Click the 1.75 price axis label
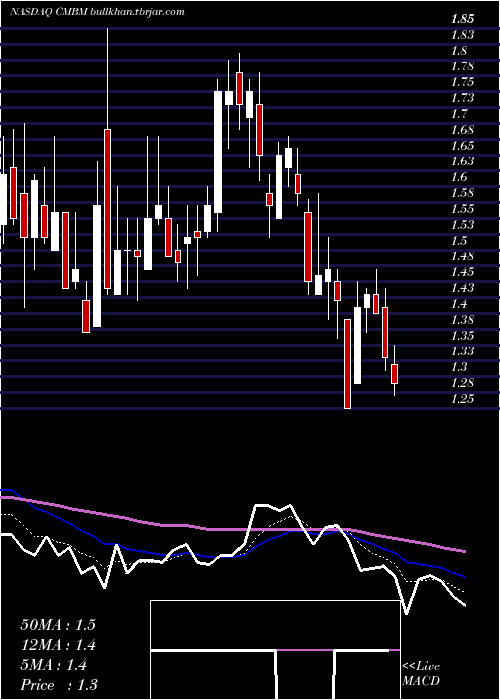The width and height of the screenshot is (500, 700). pyautogui.click(x=462, y=82)
